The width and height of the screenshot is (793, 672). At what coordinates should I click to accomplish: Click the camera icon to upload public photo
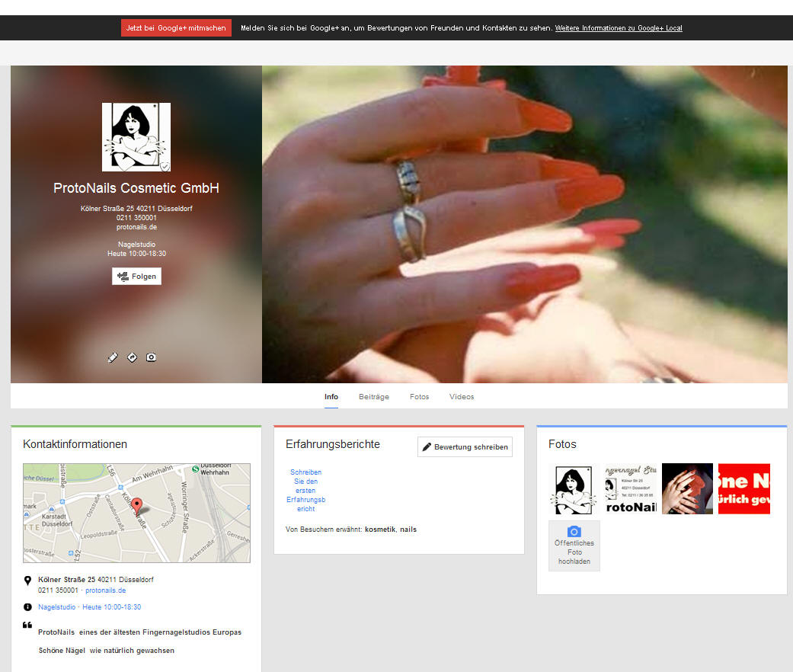(574, 532)
